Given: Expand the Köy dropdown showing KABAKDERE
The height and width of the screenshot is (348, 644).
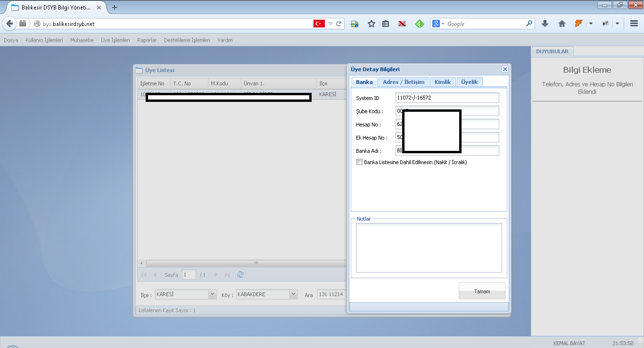Looking at the screenshot, I should (x=294, y=294).
